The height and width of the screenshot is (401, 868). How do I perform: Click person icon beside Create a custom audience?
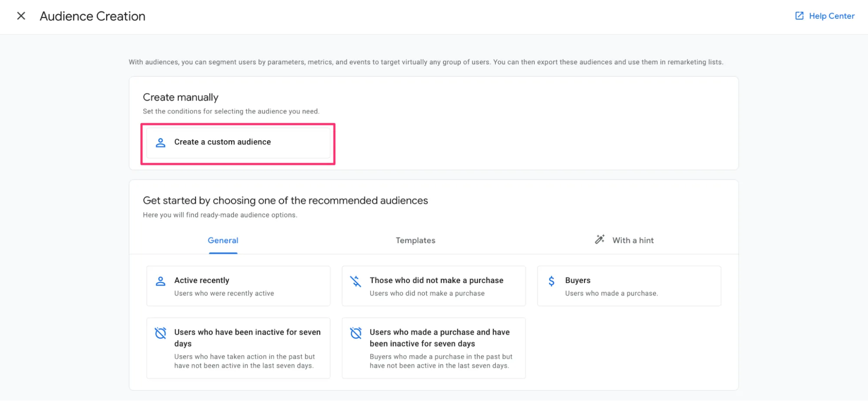(x=161, y=142)
